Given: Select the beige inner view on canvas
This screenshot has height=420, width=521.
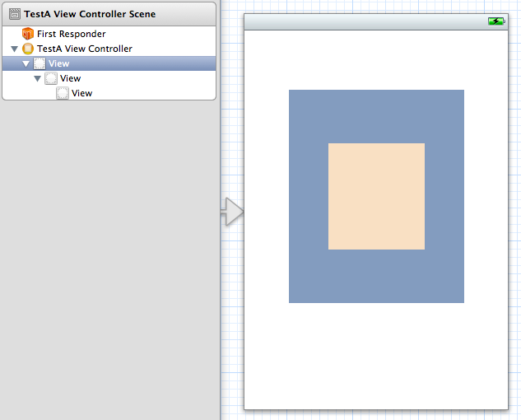Looking at the screenshot, I should [376, 196].
